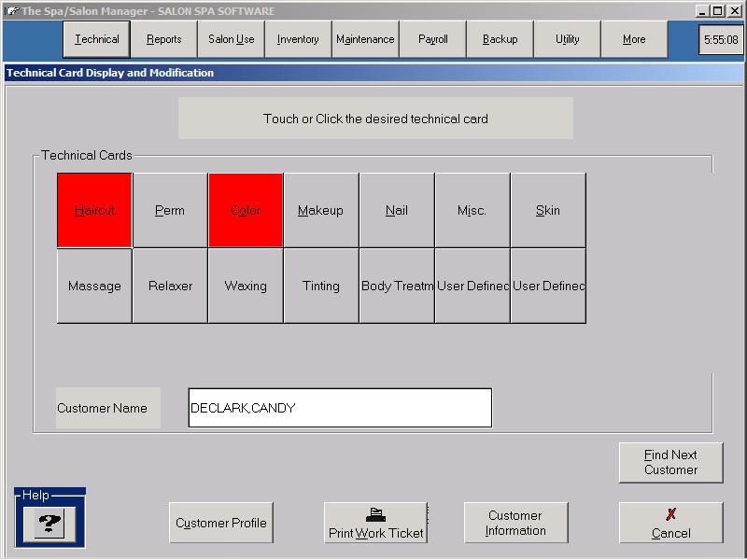Open Customer Information
The image size is (747, 560).
[x=515, y=523]
